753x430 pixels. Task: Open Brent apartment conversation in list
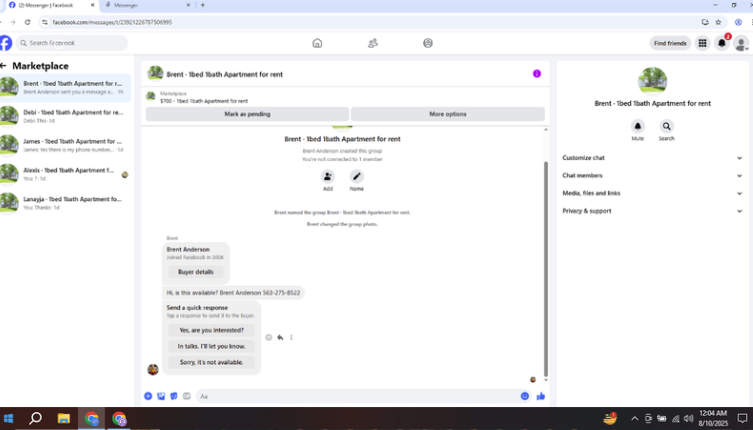click(x=65, y=87)
